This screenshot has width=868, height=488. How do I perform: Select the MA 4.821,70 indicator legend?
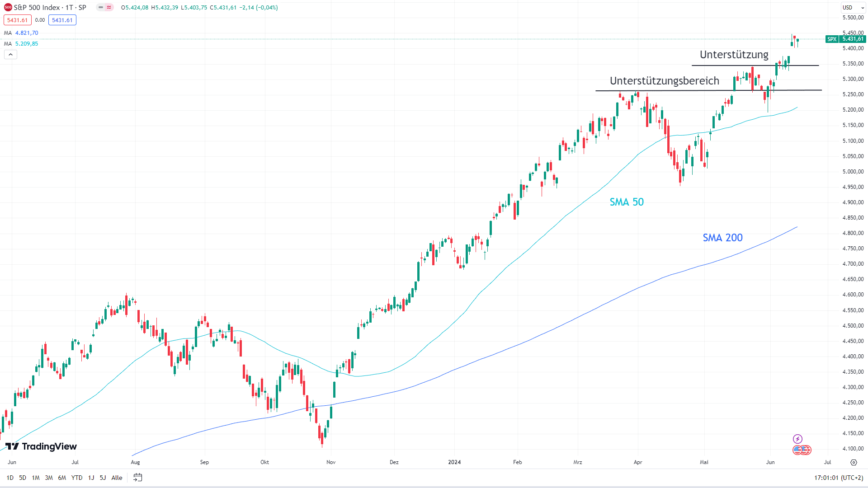pyautogui.click(x=21, y=33)
